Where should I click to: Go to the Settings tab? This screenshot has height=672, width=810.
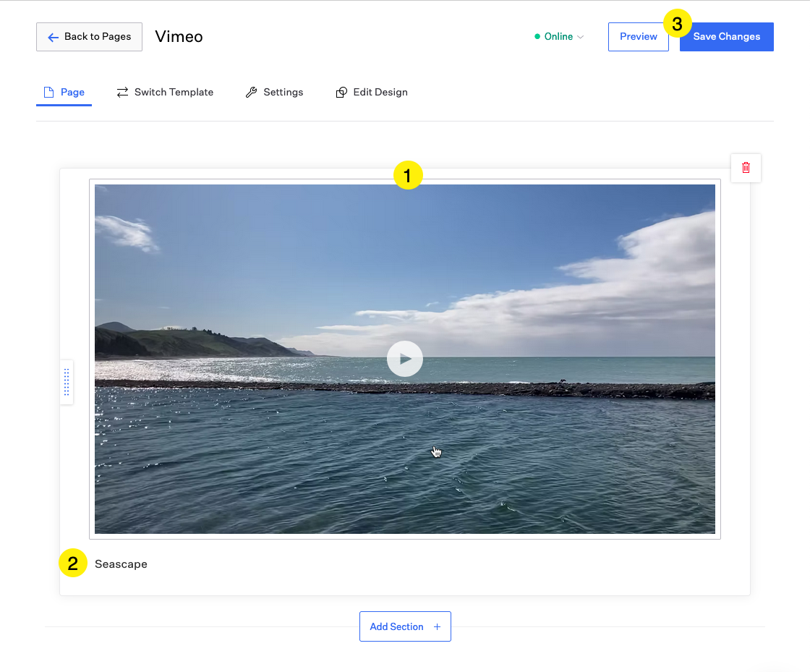pyautogui.click(x=274, y=93)
